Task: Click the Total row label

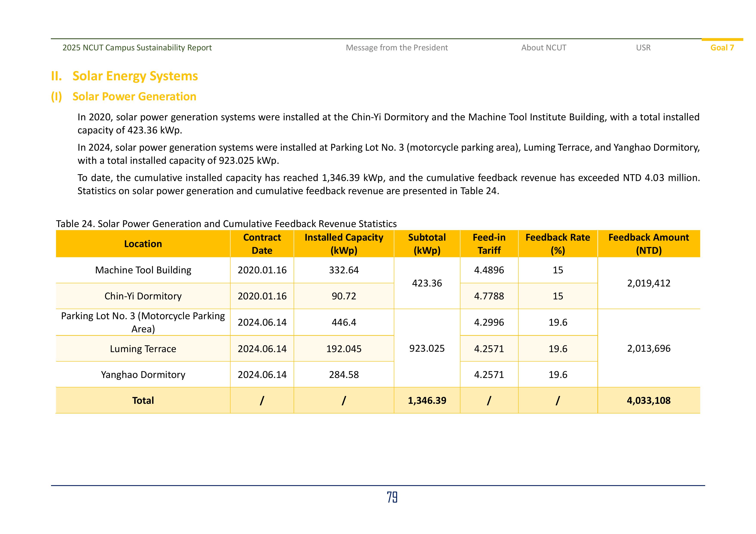Action: point(143,400)
